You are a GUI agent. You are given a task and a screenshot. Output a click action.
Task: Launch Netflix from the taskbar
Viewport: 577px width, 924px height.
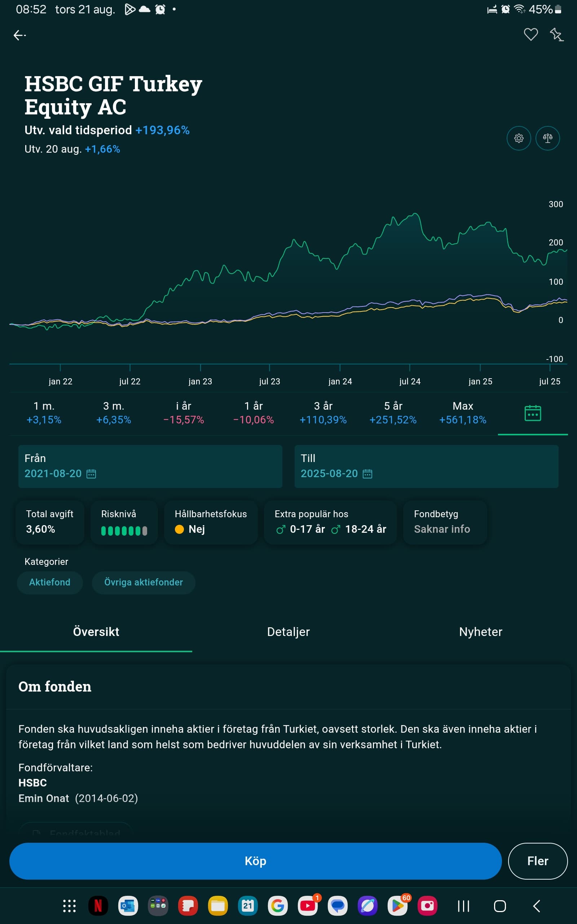(98, 906)
